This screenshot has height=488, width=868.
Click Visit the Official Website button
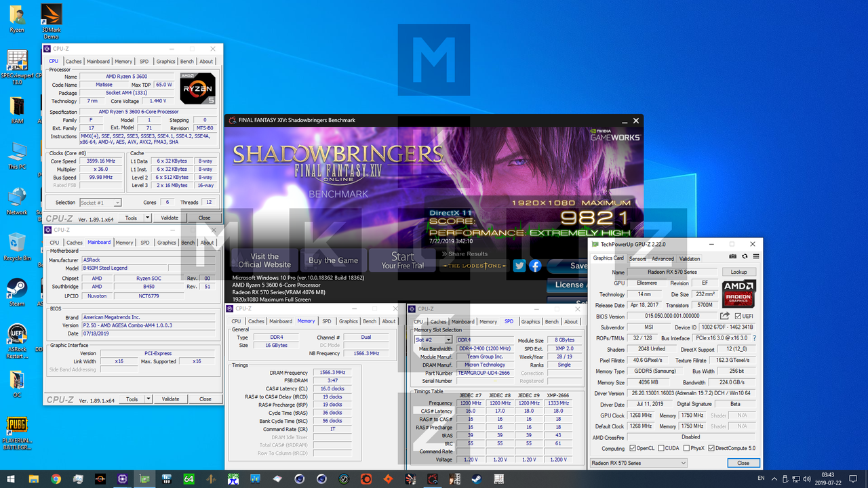click(264, 260)
